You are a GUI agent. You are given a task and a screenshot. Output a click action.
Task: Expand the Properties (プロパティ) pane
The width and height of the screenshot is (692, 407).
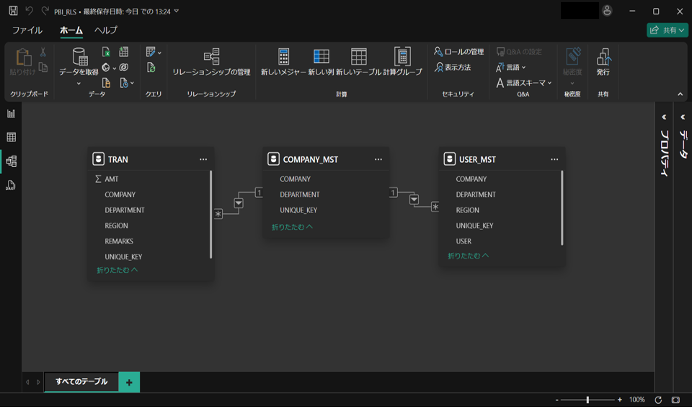coord(662,117)
